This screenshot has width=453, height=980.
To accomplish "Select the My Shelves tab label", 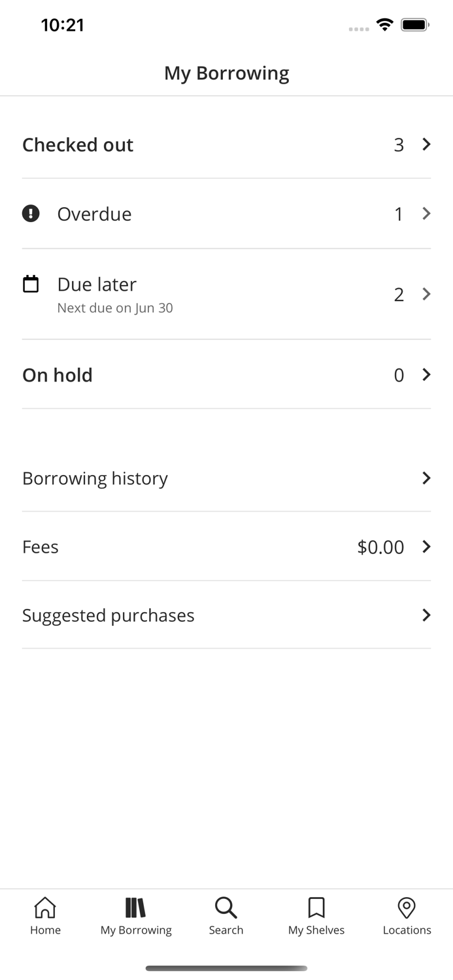I will click(x=316, y=930).
